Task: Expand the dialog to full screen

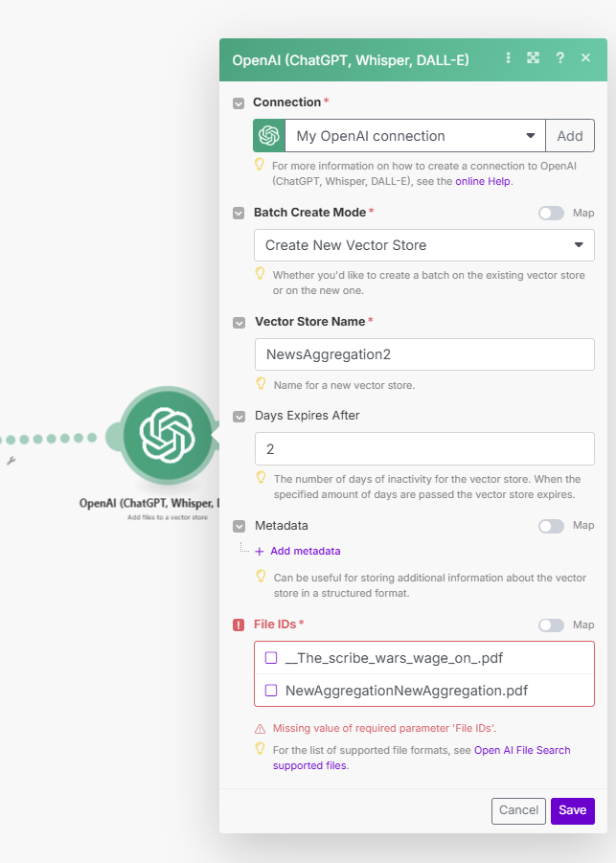Action: [x=534, y=58]
